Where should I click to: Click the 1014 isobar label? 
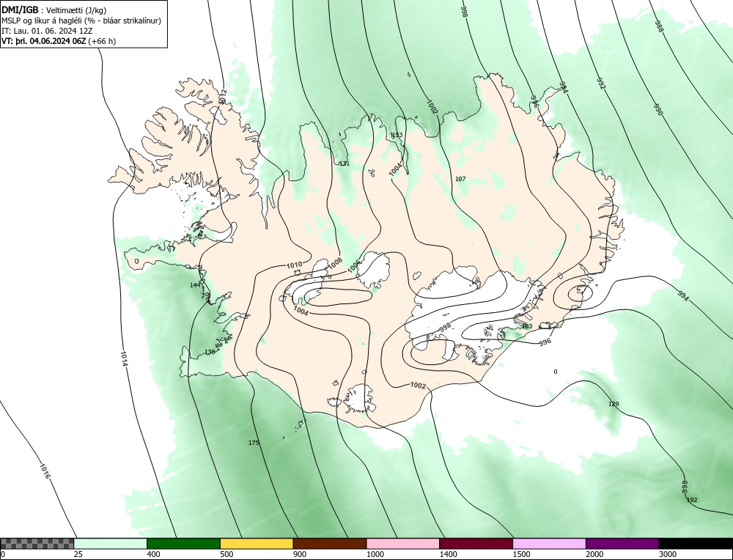click(124, 358)
